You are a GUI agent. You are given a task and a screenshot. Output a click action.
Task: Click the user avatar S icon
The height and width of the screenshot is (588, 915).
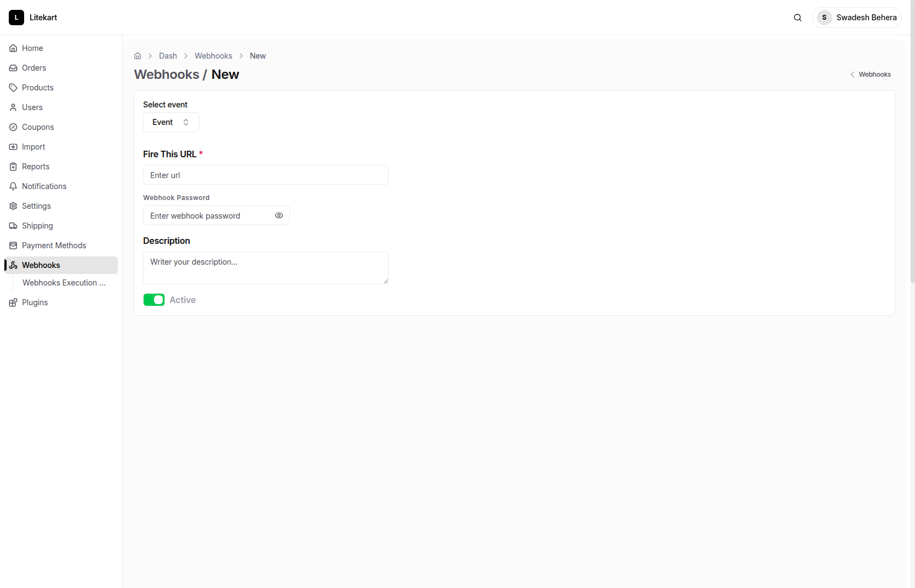(x=824, y=18)
